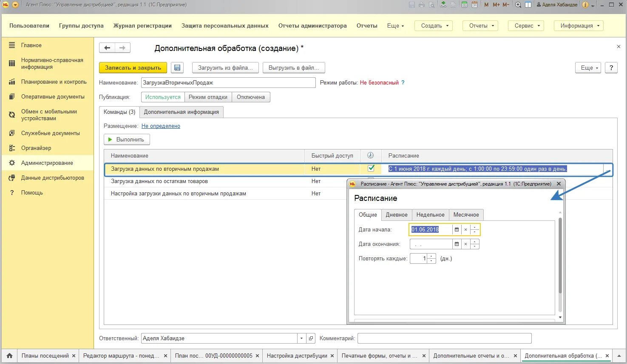This screenshot has height=364, width=627.
Task: Open Пользователи menu item
Action: tap(29, 25)
